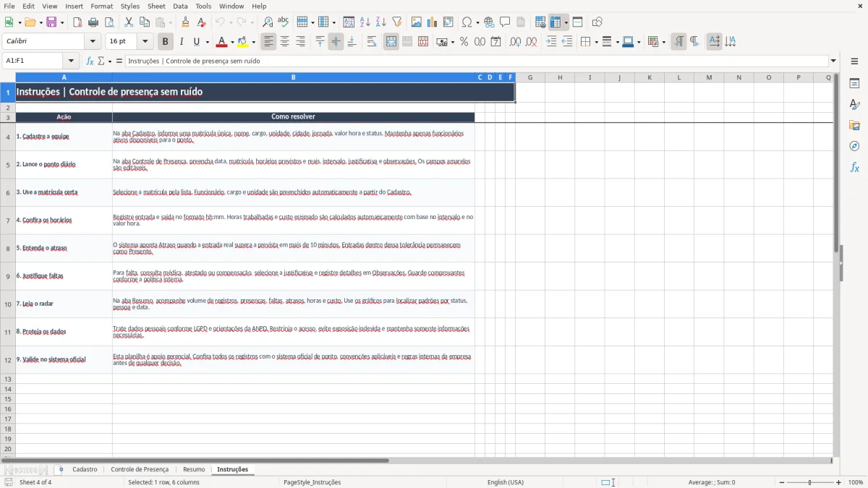Insert a pivot table icon
868x488 pixels.
pos(448,22)
